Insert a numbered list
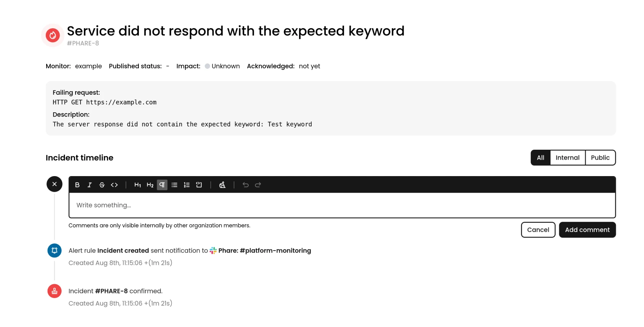644x327 pixels. click(187, 185)
